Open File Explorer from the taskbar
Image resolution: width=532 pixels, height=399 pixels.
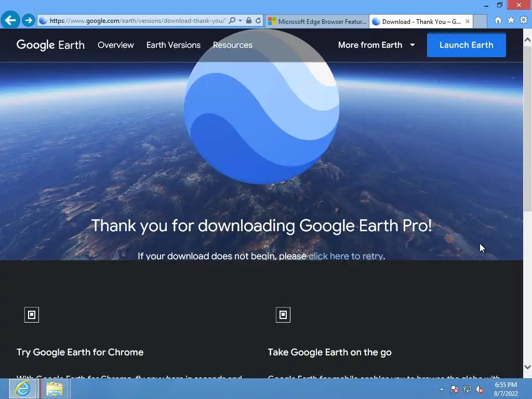pos(54,389)
